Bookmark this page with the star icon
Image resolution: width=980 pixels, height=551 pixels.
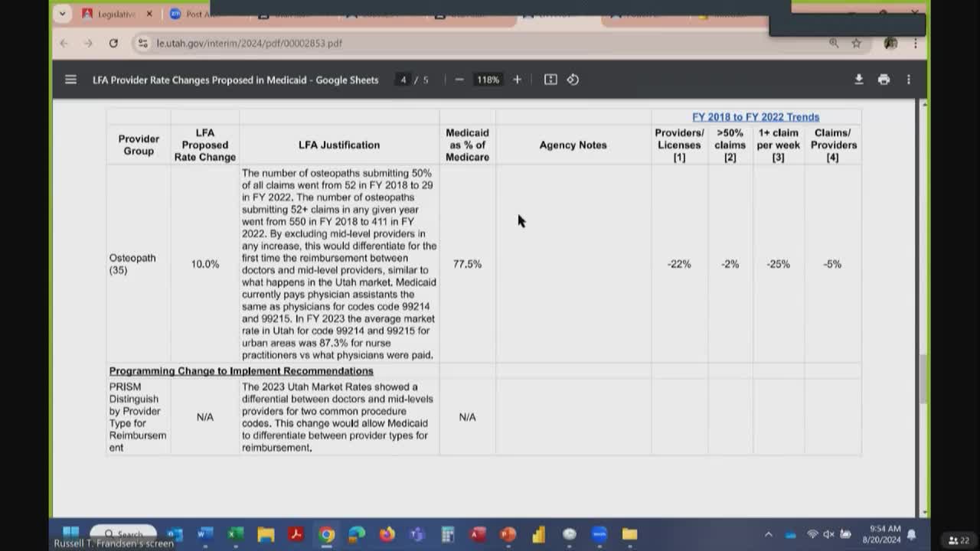[x=856, y=44]
